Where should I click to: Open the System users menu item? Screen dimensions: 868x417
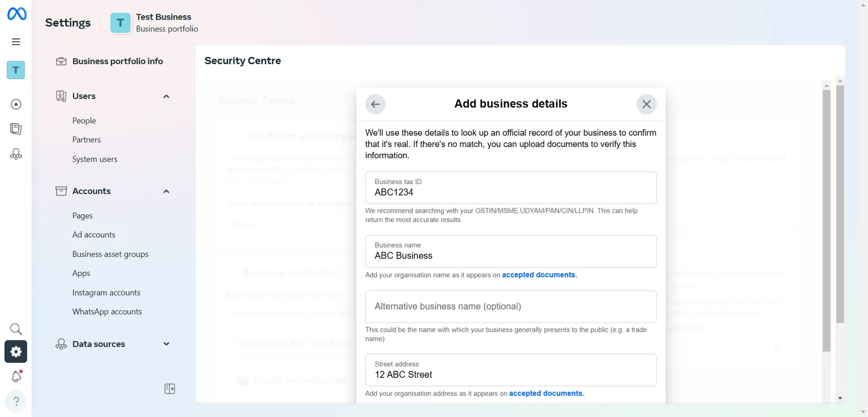tap(95, 159)
